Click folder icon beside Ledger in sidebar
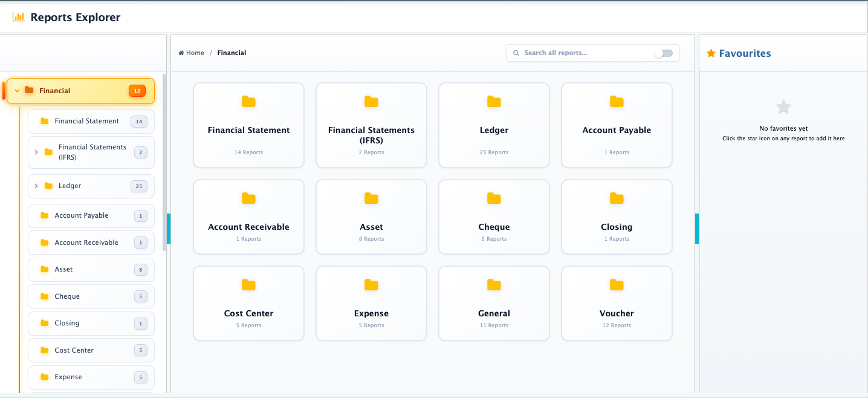 (48, 186)
